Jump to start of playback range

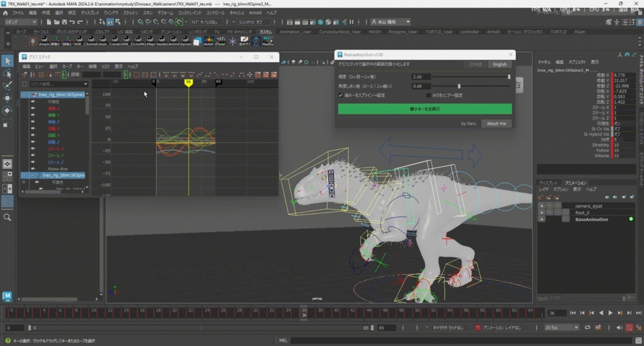point(573,313)
